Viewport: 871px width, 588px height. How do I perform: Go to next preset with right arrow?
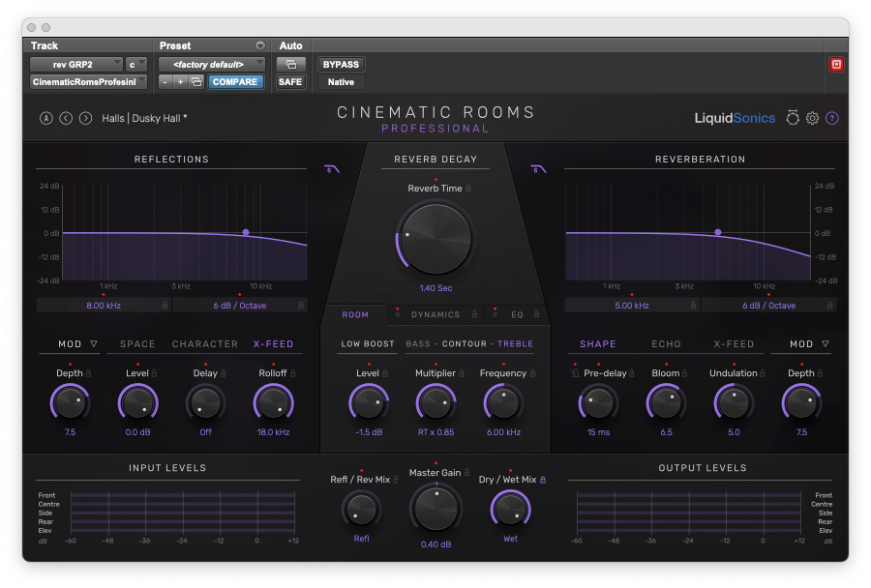[85, 118]
